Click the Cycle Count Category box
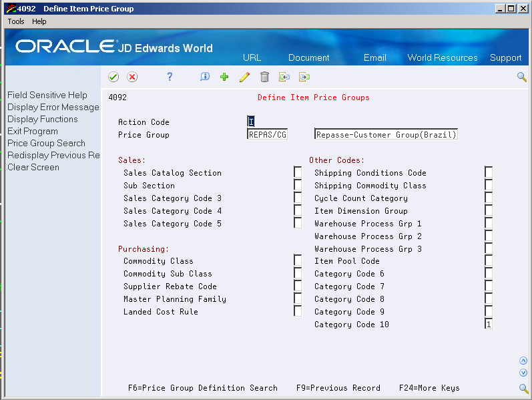This screenshot has height=400, width=532. (489, 197)
